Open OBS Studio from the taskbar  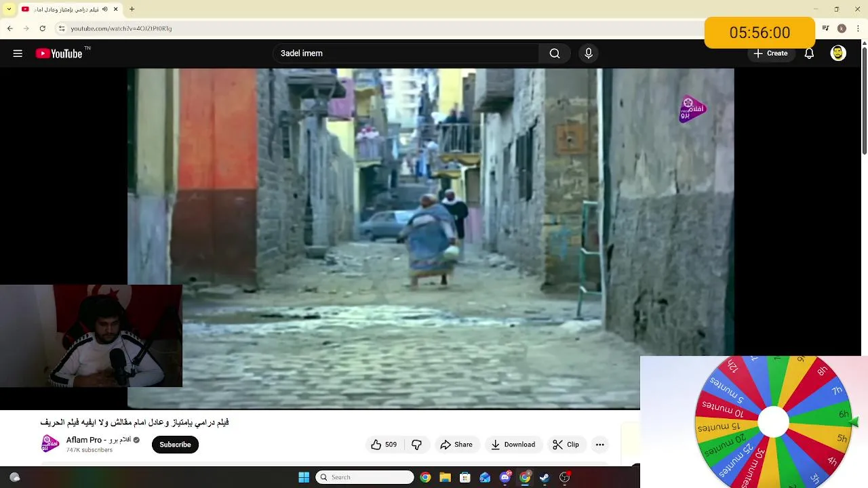pos(564,477)
